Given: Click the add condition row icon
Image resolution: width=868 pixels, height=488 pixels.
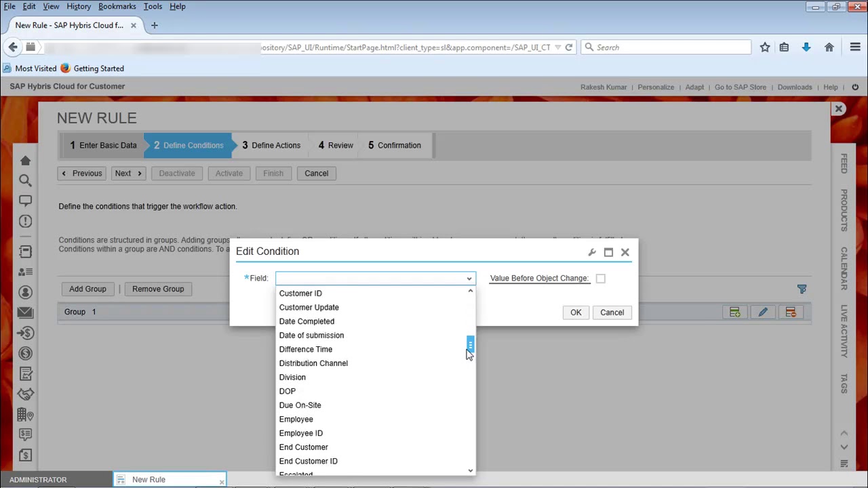Looking at the screenshot, I should pyautogui.click(x=734, y=312).
